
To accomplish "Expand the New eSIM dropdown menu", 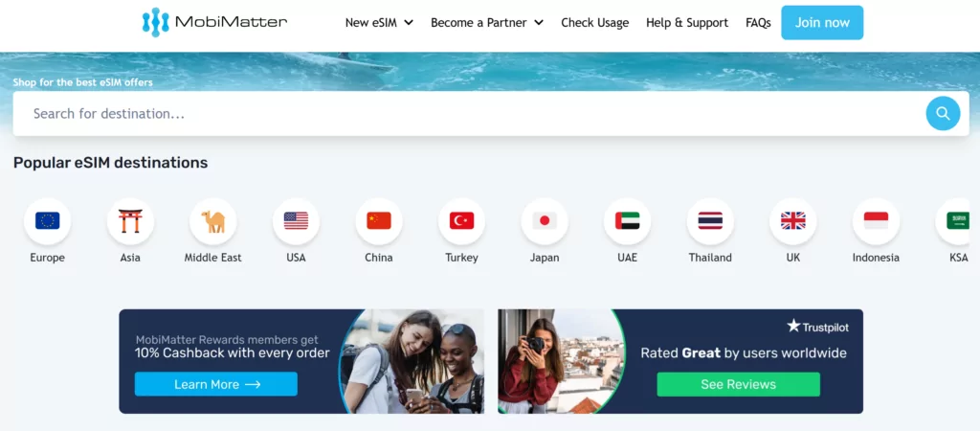I will pos(379,23).
